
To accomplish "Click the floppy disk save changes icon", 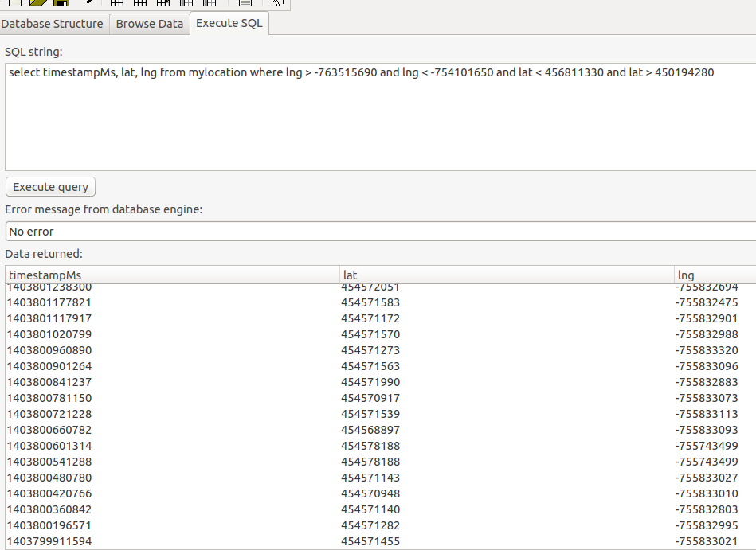I will tap(61, 2).
